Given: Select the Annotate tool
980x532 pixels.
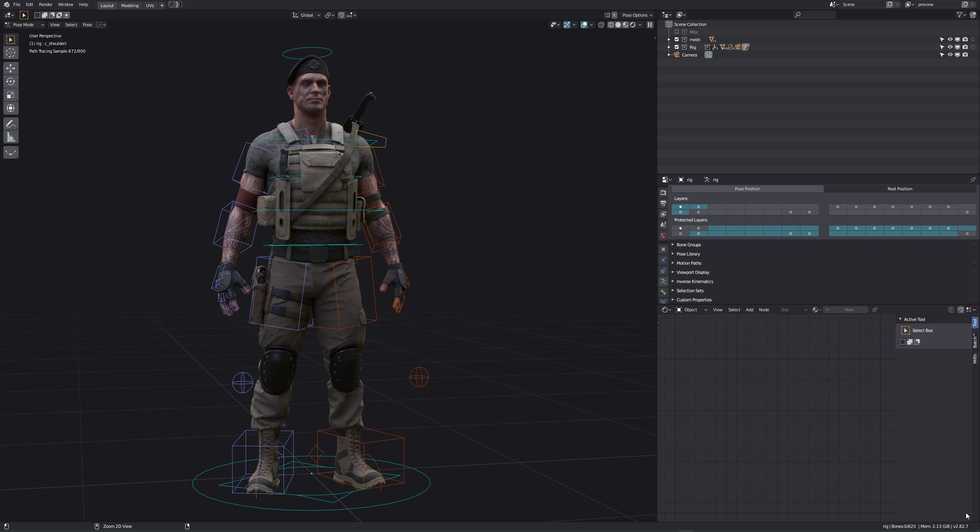Looking at the screenshot, I should pyautogui.click(x=11, y=124).
